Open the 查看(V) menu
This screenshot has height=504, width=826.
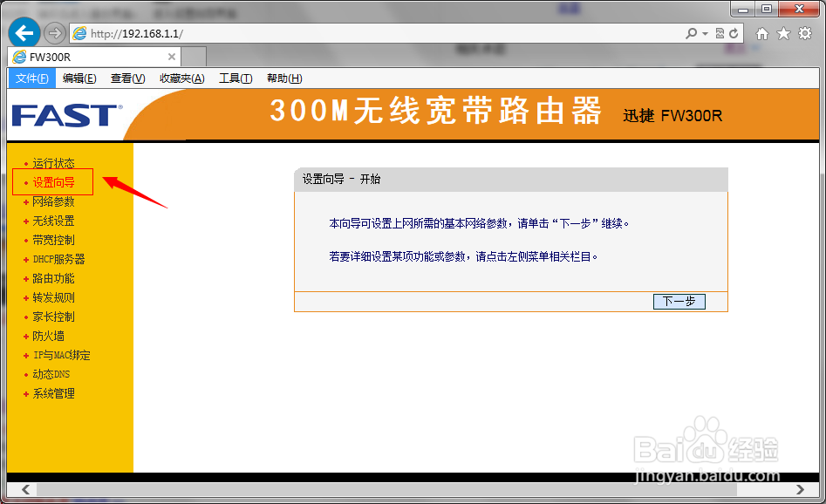[128, 78]
